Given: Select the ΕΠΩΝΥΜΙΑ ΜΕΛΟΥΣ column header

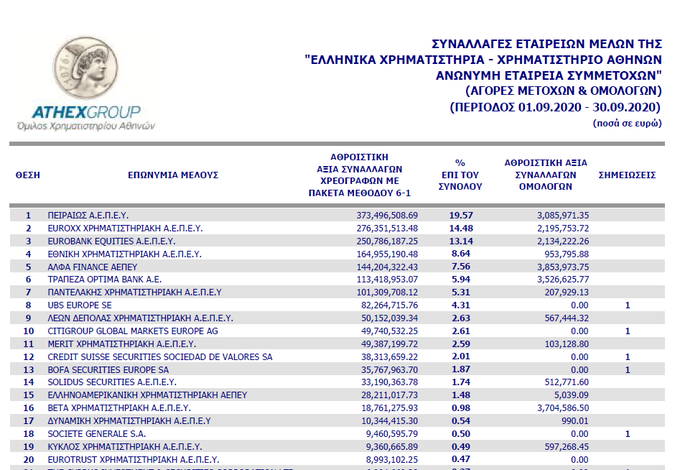Looking at the screenshot, I should [173, 175].
